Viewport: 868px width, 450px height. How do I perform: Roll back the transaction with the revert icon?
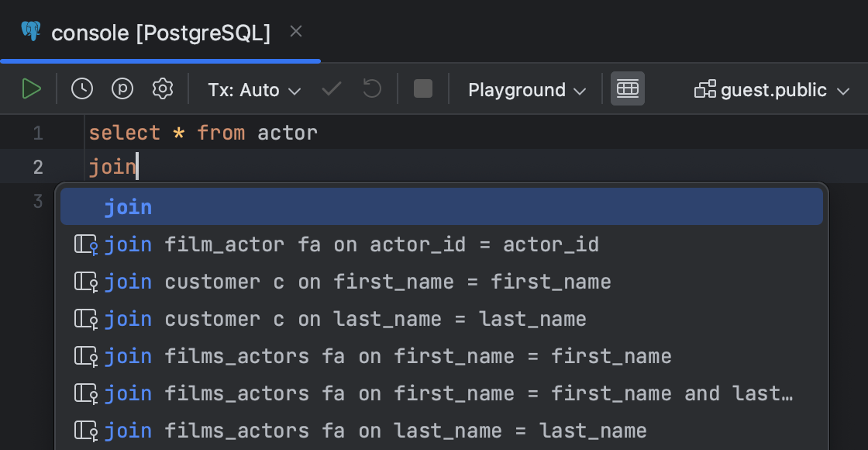pyautogui.click(x=371, y=88)
